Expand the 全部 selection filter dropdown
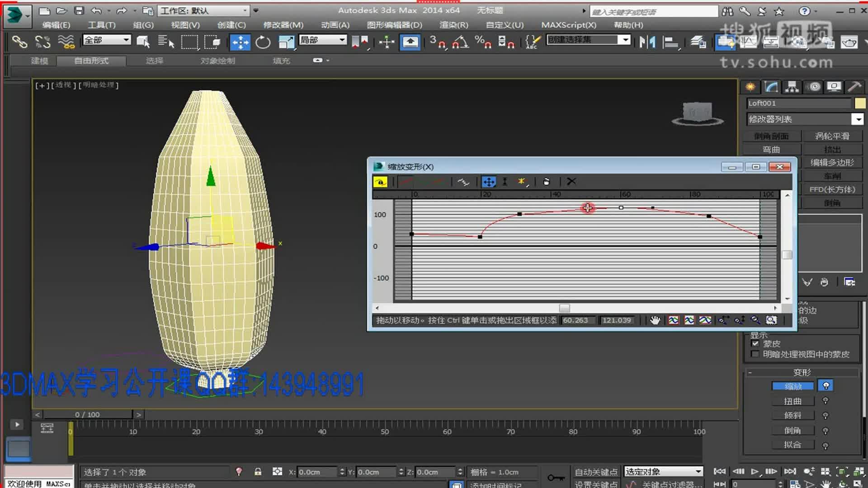 pyautogui.click(x=126, y=40)
